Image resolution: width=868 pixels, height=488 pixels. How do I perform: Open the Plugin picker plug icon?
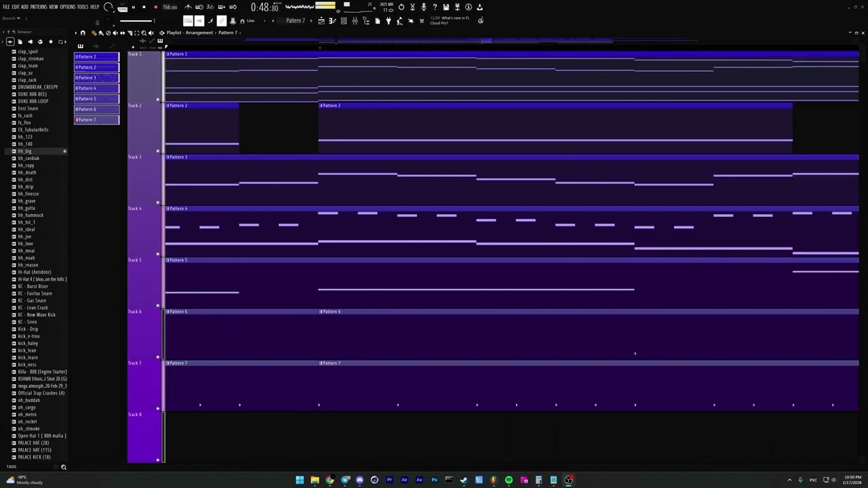389,21
